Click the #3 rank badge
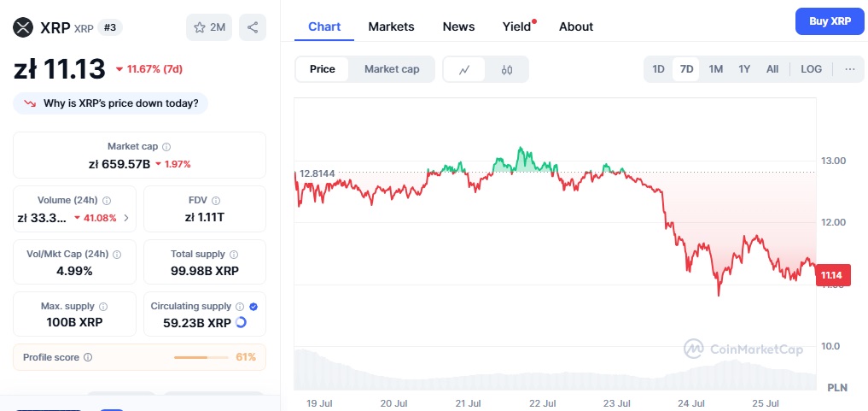Viewport: 868px width, 411px height. [x=110, y=27]
